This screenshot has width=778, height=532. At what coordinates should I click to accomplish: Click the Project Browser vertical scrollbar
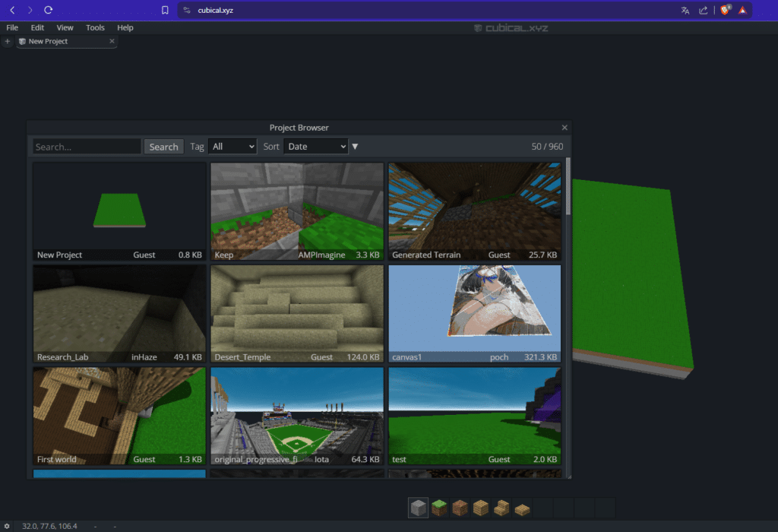tap(568, 187)
